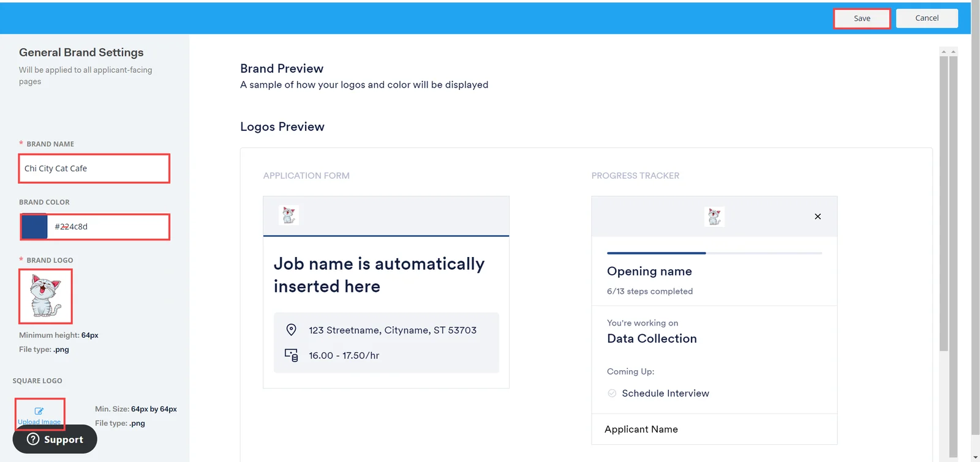
Task: Click the scroll up arrow of preview scrollbar
Action: [944, 52]
